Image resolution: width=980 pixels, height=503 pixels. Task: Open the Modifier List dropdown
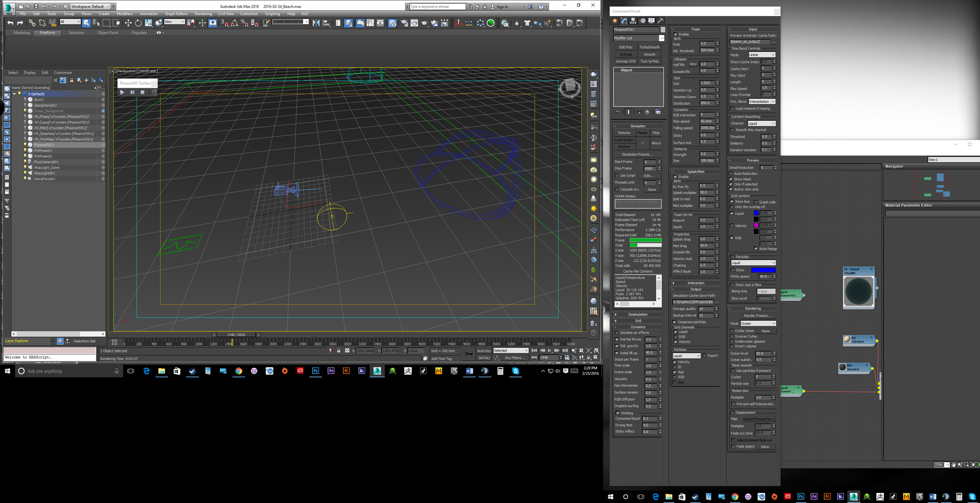coord(638,38)
